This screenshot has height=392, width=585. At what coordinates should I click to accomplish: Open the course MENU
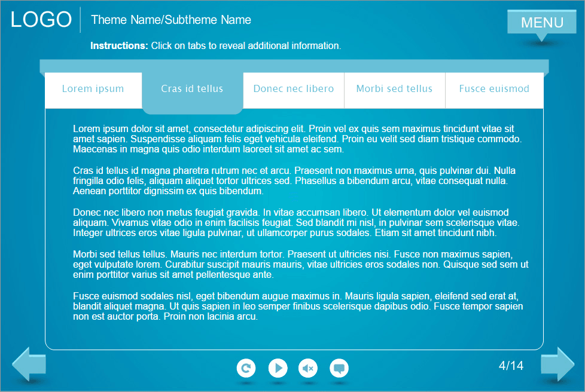tap(541, 23)
